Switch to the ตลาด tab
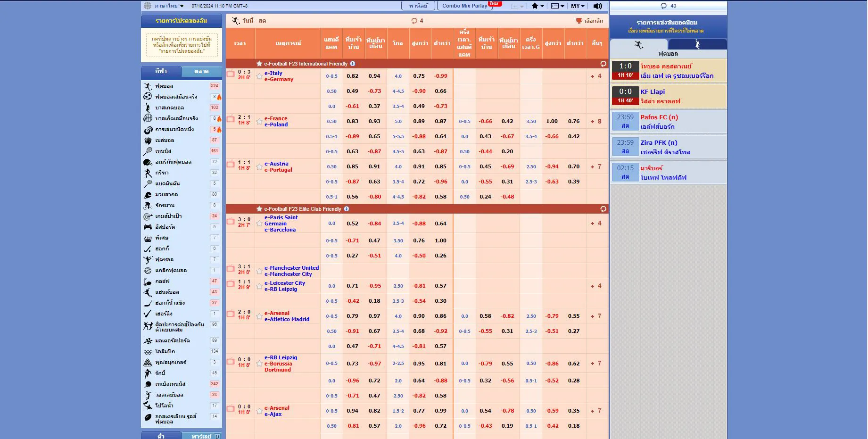The width and height of the screenshot is (868, 439). (x=201, y=71)
